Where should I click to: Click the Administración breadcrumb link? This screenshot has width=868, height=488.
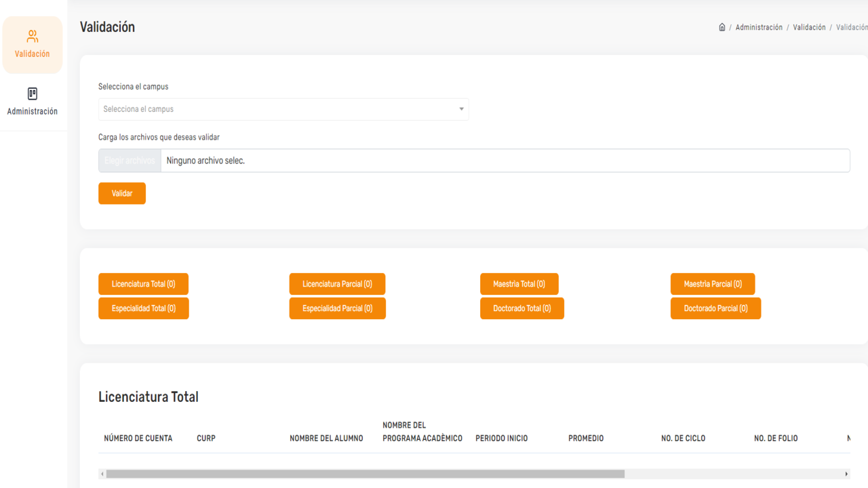pyautogui.click(x=759, y=27)
